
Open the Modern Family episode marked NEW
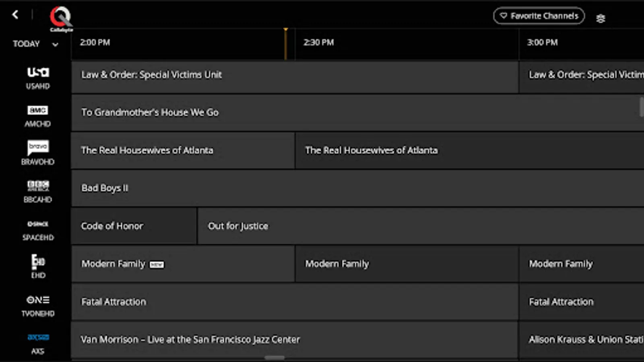pyautogui.click(x=183, y=264)
